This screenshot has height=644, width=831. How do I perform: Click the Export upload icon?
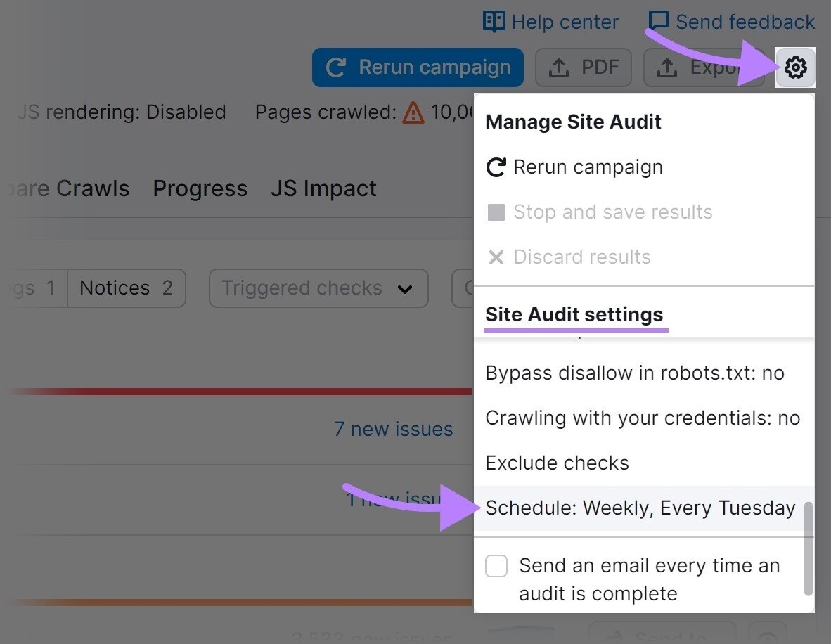(x=666, y=67)
